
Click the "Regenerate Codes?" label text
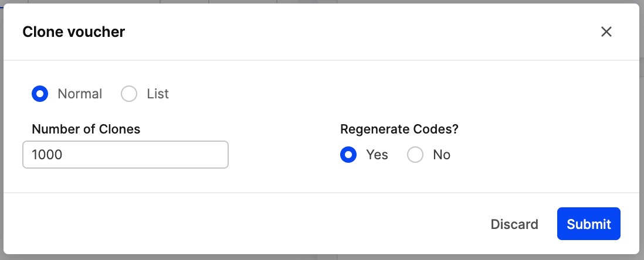pos(399,129)
